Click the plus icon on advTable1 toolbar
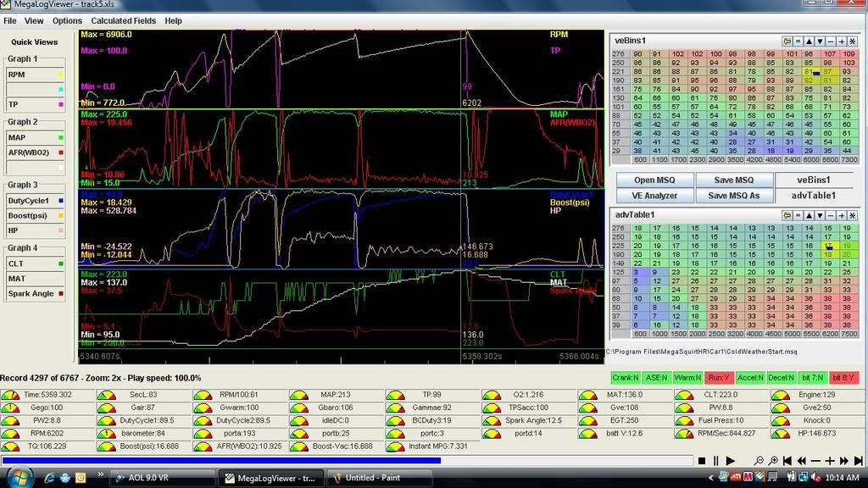 [x=842, y=215]
